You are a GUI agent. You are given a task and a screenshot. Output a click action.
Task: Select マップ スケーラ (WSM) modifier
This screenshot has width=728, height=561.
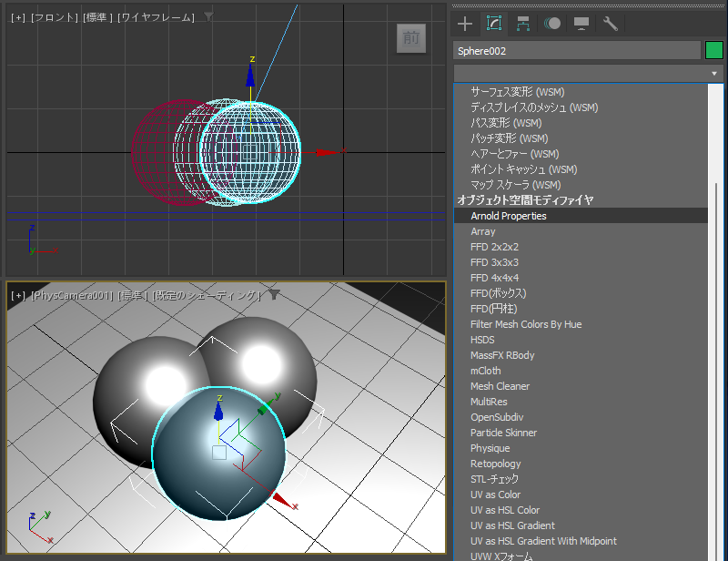click(581, 185)
